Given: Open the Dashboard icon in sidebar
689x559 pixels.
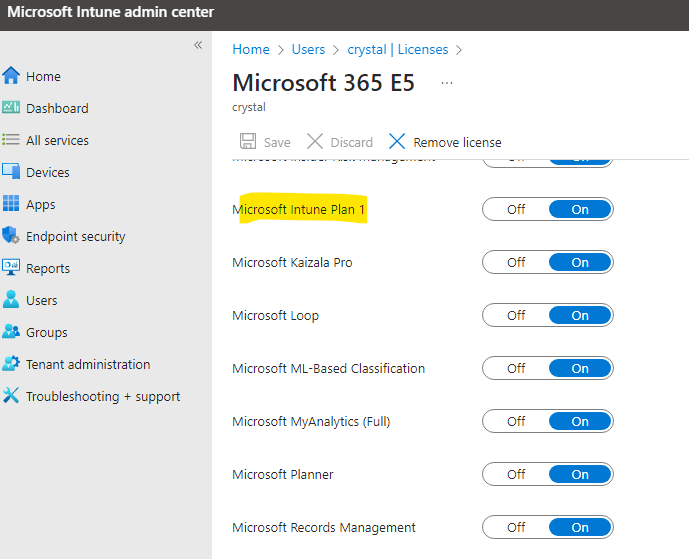Looking at the screenshot, I should [11, 108].
